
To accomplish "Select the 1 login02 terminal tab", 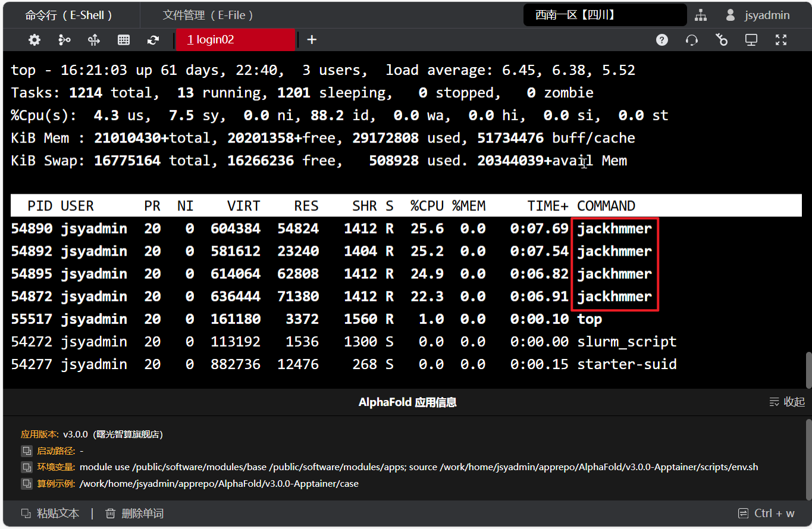I will 234,40.
